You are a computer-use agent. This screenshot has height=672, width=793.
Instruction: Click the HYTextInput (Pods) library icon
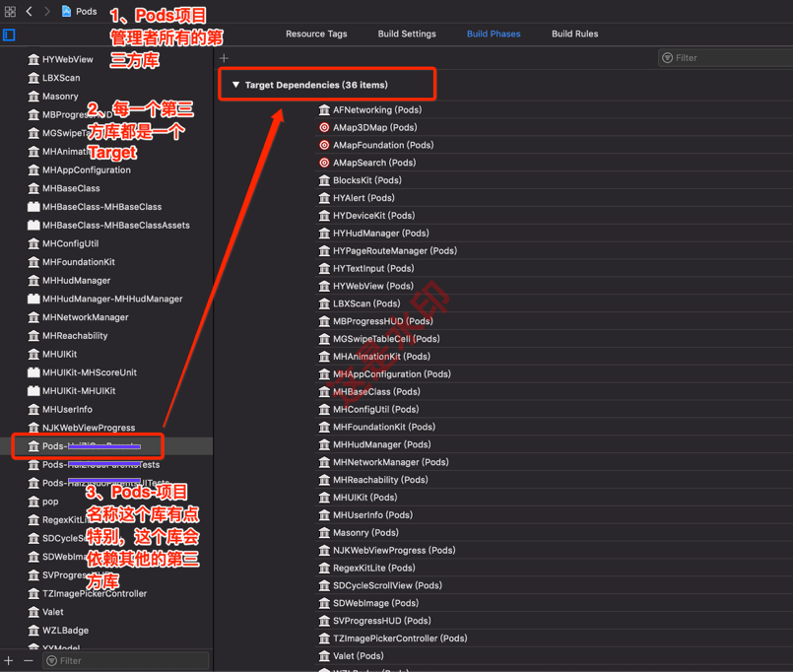(324, 268)
